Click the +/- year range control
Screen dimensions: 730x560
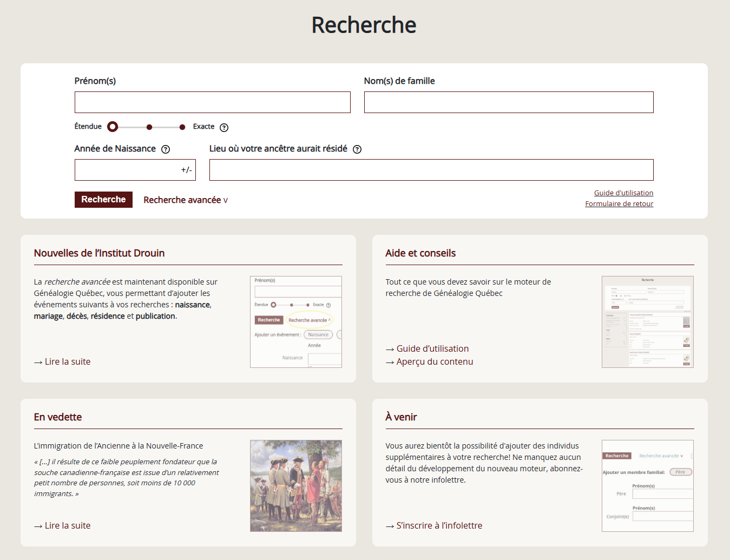tap(186, 170)
